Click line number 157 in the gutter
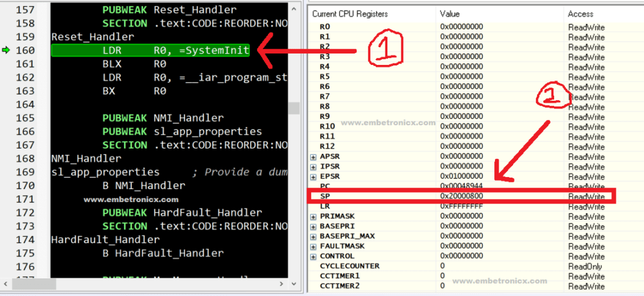 tap(25, 9)
